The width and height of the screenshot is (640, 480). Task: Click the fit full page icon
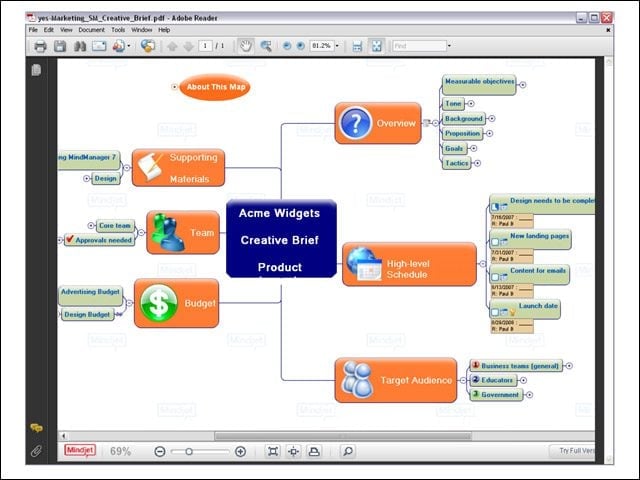(x=376, y=46)
